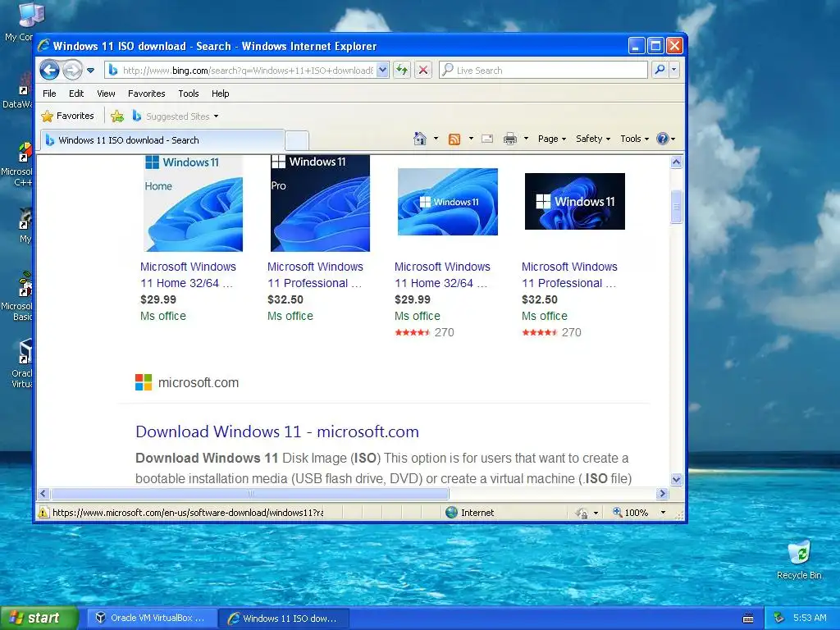The image size is (840, 630).
Task: Click the vertical scrollbar down arrow
Action: [x=676, y=479]
